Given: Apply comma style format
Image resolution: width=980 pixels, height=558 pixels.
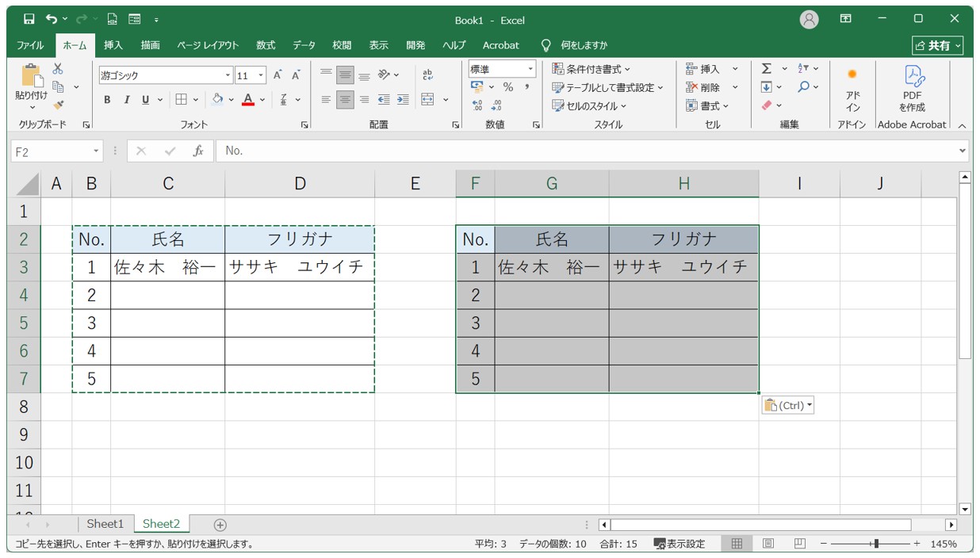Looking at the screenshot, I should click(526, 87).
